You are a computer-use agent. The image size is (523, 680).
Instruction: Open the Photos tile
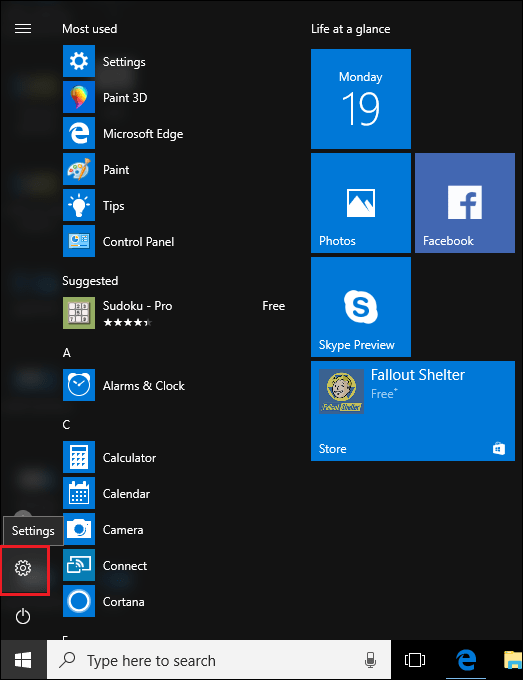pos(361,203)
